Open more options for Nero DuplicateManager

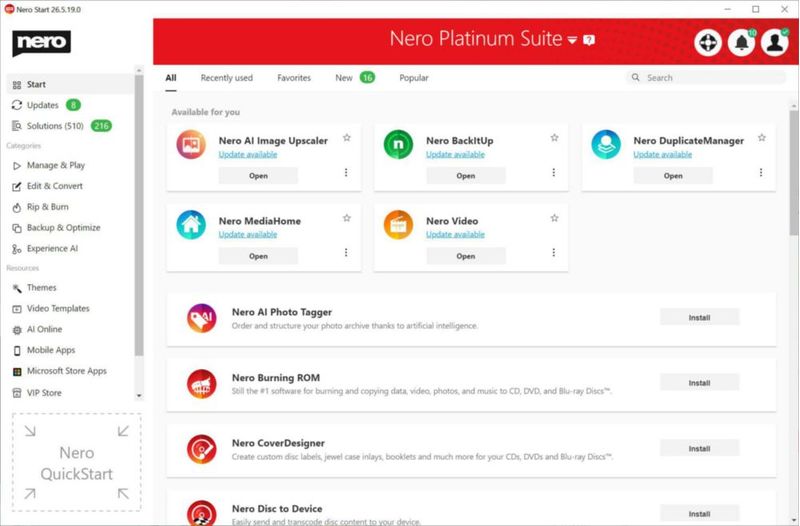761,172
